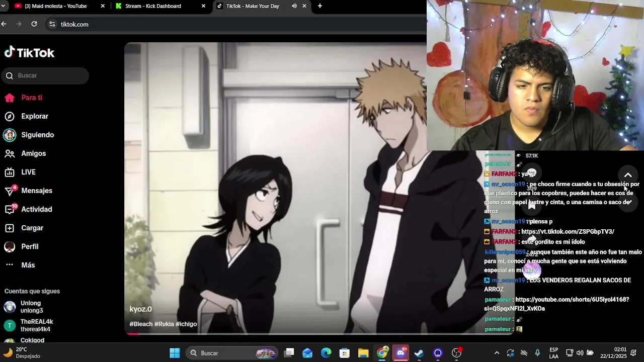Open the #ichigo hashtag
Viewport: 644px width, 362px height.
pos(186,324)
